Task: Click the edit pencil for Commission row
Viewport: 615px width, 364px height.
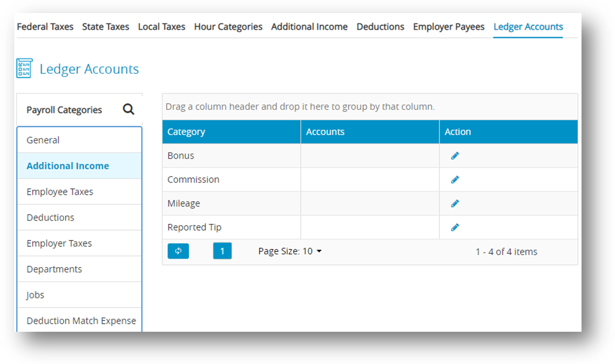Action: tap(454, 180)
